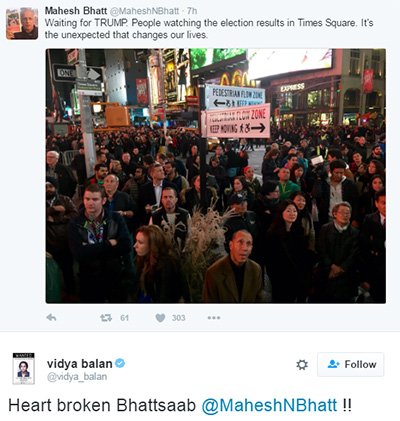Open the @MaheshNBhatt handle in tweet header

point(144,11)
